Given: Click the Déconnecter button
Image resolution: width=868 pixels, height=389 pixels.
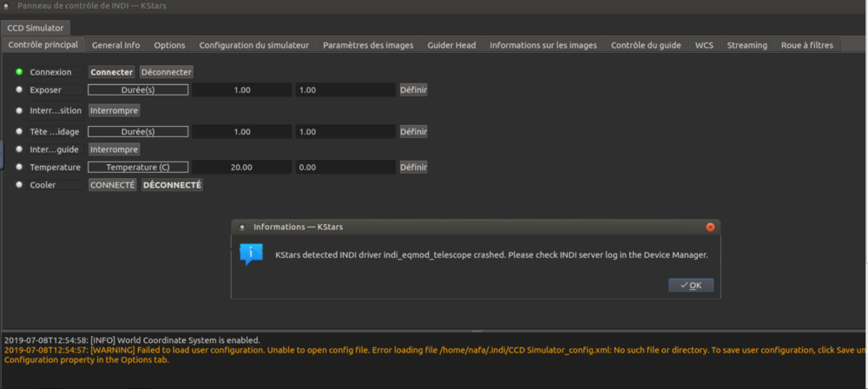Looking at the screenshot, I should (x=167, y=72).
